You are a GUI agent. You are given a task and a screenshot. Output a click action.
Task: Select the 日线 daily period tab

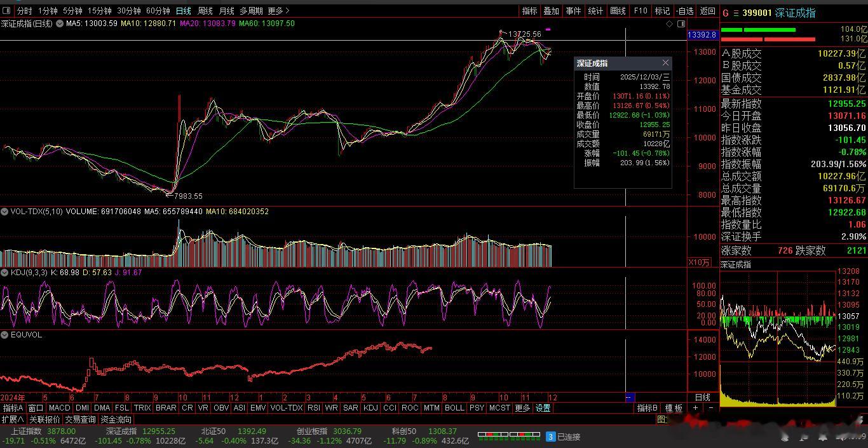(x=184, y=11)
